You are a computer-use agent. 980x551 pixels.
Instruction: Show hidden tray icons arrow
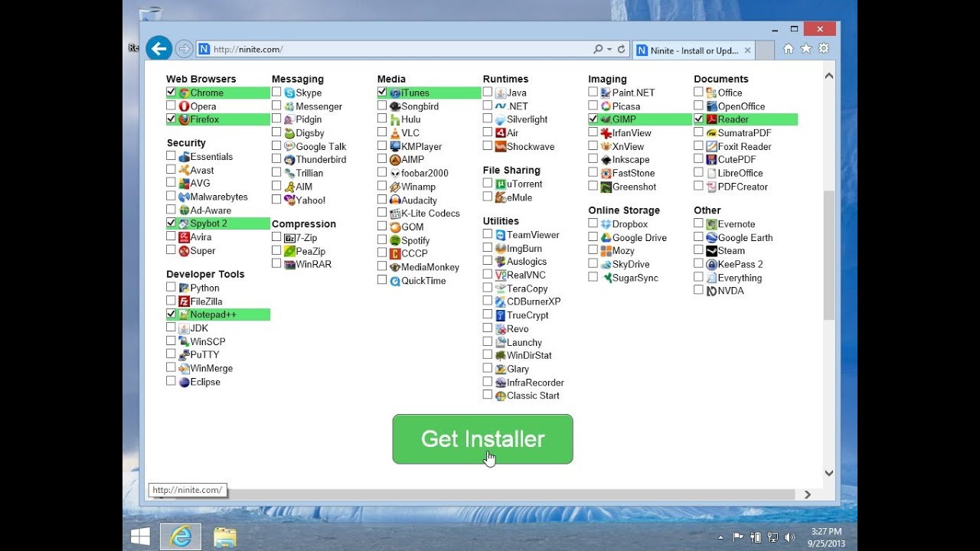click(720, 537)
